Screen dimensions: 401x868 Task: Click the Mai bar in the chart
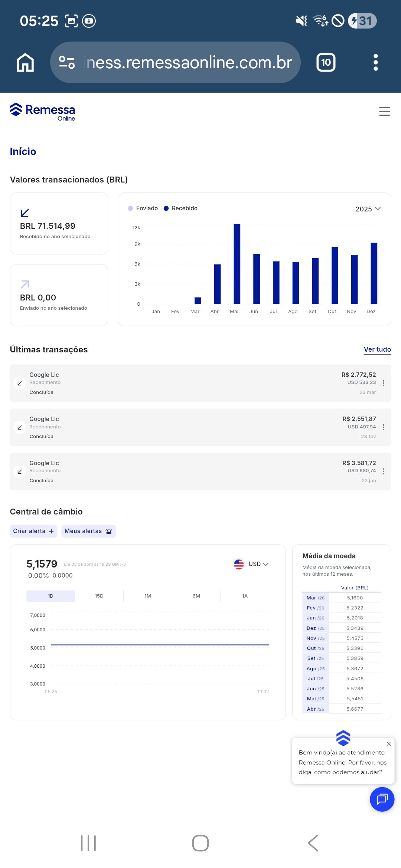point(237,264)
